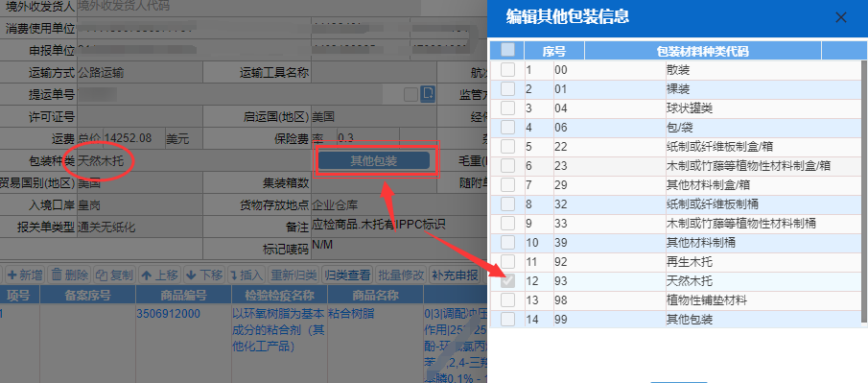Click the document icon beside 提运单号
Image resolution: width=868 pixels, height=383 pixels.
pyautogui.click(x=427, y=94)
